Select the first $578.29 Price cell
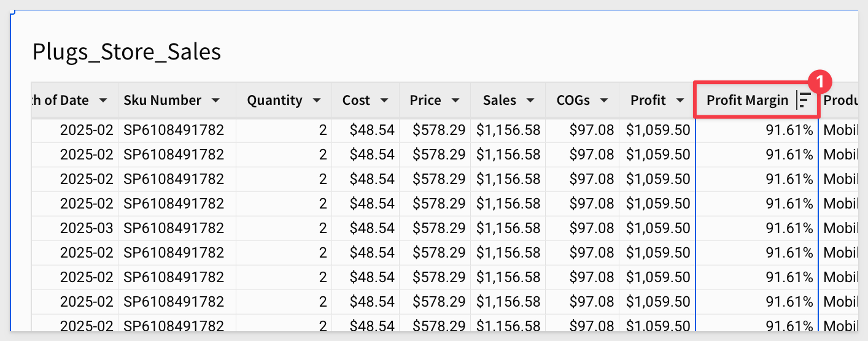The image size is (868, 341). [439, 130]
